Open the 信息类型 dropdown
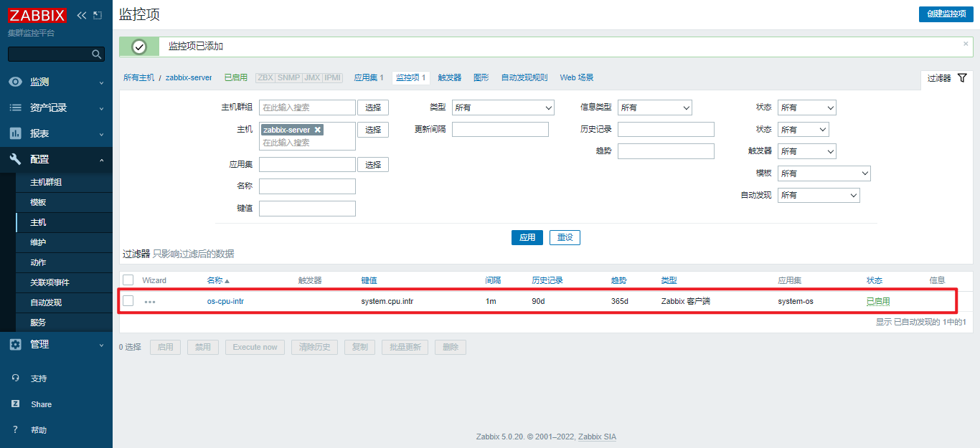Screen dimensions: 980x448 654,108
